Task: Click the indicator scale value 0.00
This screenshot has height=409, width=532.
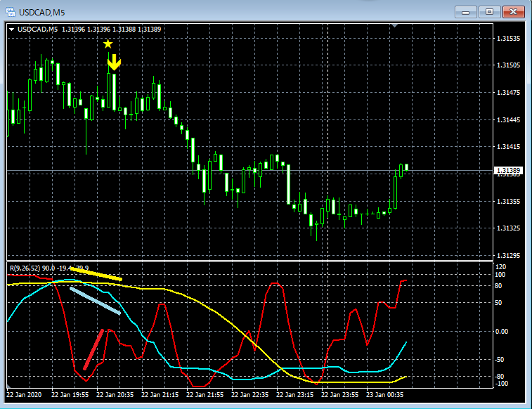Action: pyautogui.click(x=502, y=331)
